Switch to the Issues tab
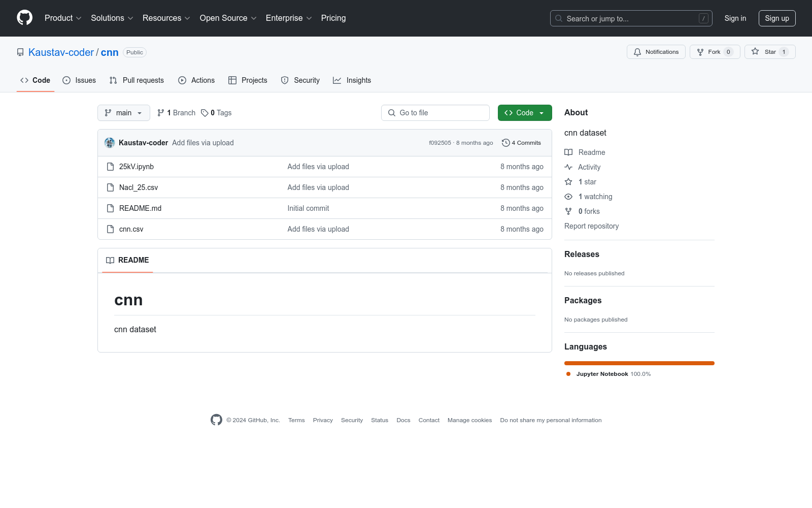The height and width of the screenshot is (508, 812). [x=79, y=80]
